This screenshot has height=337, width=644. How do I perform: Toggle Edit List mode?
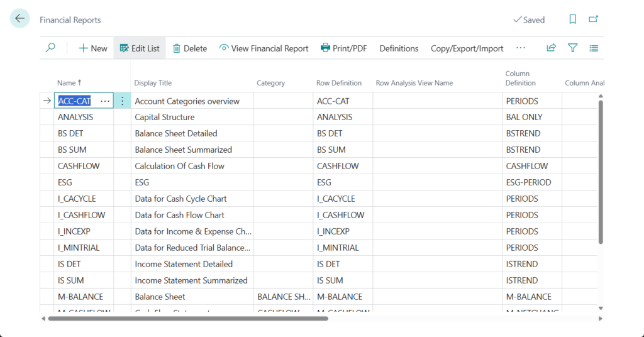pos(140,48)
